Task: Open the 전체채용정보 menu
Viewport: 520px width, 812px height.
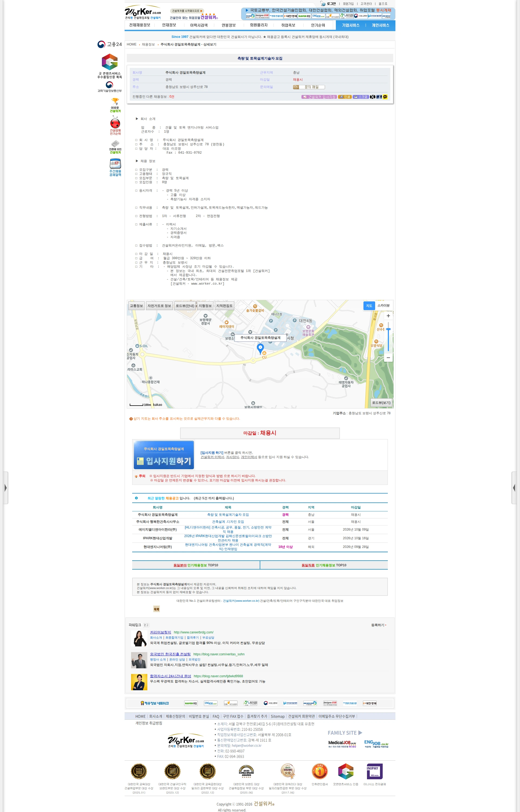Action: pyautogui.click(x=139, y=25)
